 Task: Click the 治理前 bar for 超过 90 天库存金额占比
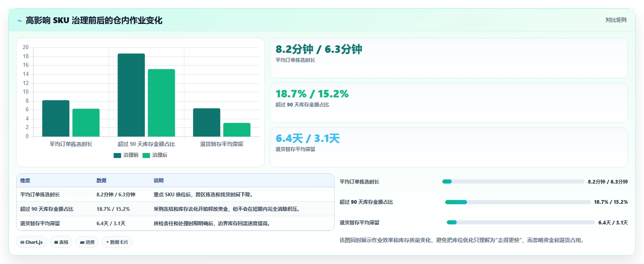coord(131,95)
